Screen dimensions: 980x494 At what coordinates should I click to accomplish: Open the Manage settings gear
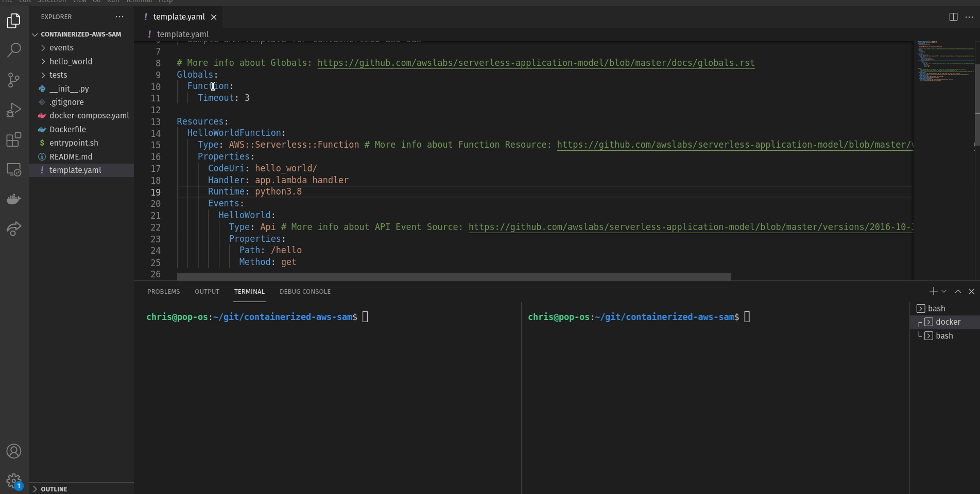(14, 481)
